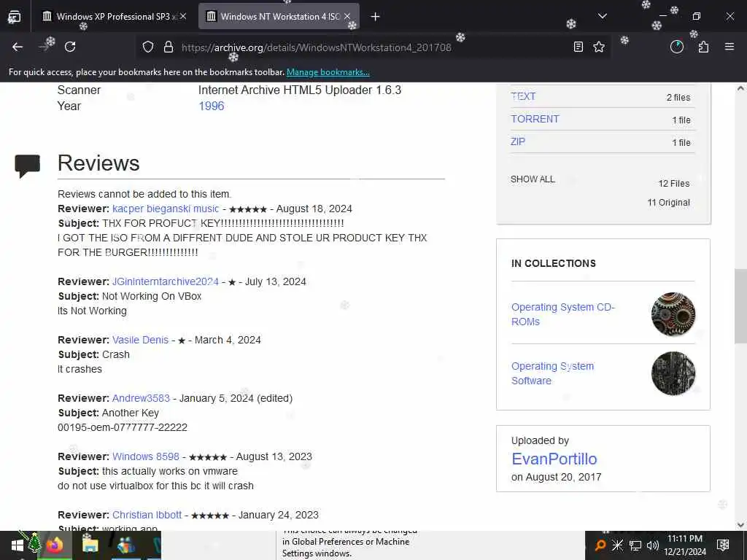Image resolution: width=747 pixels, height=560 pixels.
Task: Open reviewer Christian Ibbott profile
Action: point(147,515)
